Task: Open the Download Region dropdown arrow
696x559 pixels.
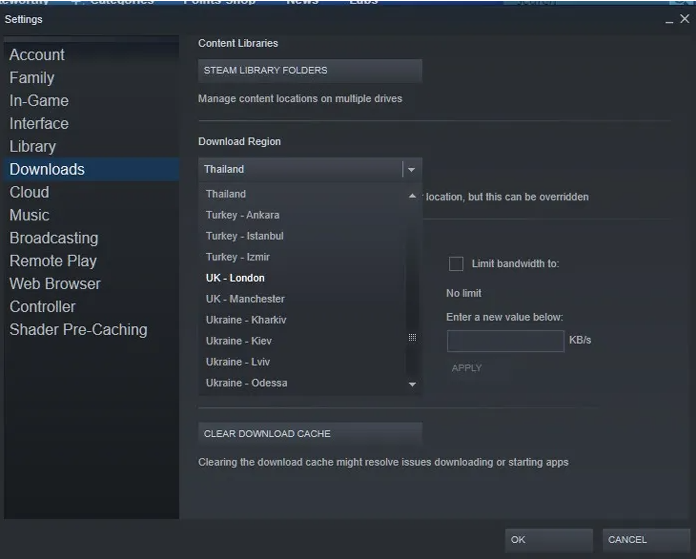Action: coord(411,170)
